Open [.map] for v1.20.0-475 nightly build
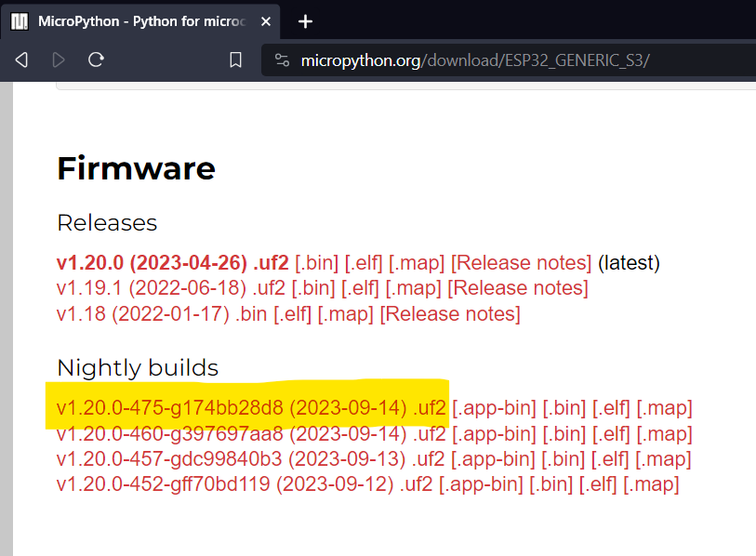Image resolution: width=756 pixels, height=556 pixels. 664,408
